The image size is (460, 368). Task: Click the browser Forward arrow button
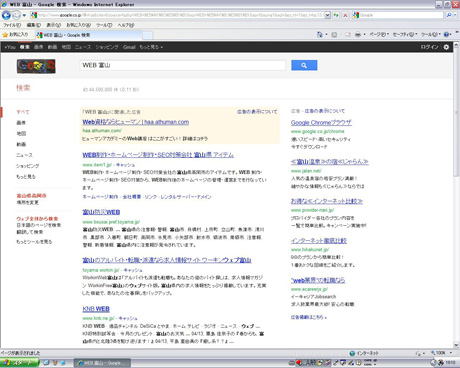tap(16, 15)
